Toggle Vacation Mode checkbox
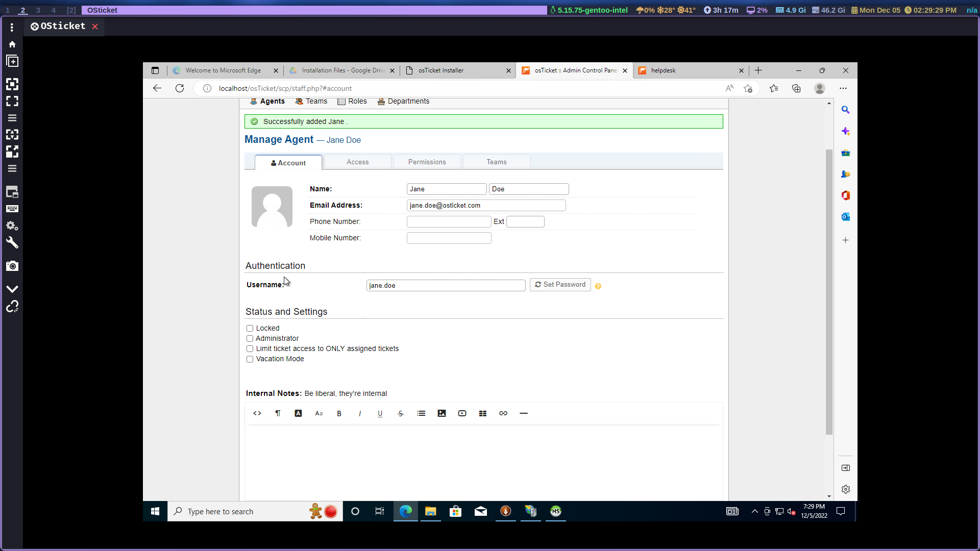The width and height of the screenshot is (980, 551). pyautogui.click(x=249, y=359)
